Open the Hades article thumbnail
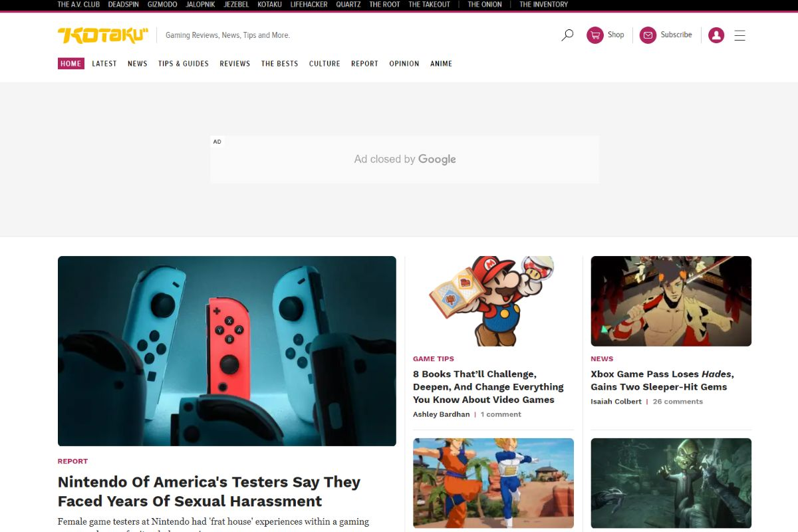Image resolution: width=798 pixels, height=532 pixels. pyautogui.click(x=671, y=301)
